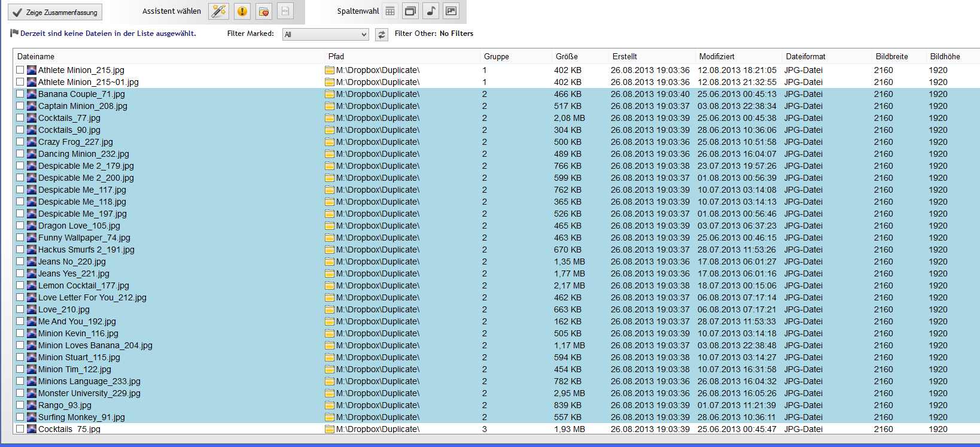The height and width of the screenshot is (447, 980).
Task: Select the table grid column layout icon
Action: (x=390, y=11)
